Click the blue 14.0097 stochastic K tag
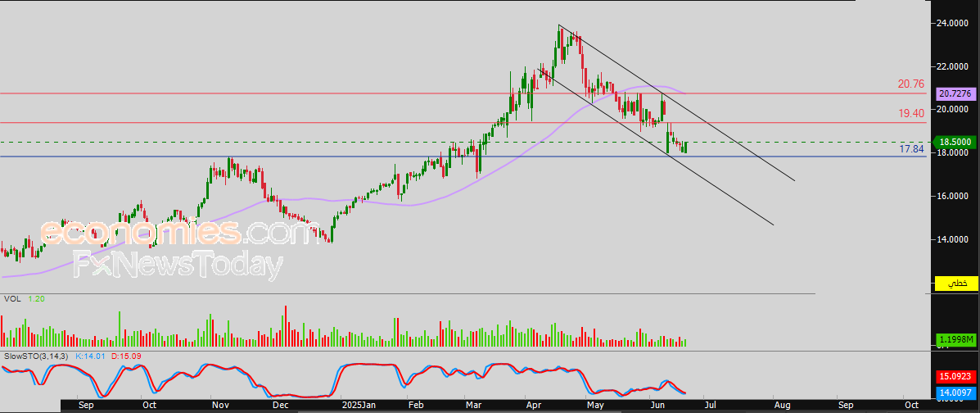This screenshot has height=413, width=980. click(955, 393)
